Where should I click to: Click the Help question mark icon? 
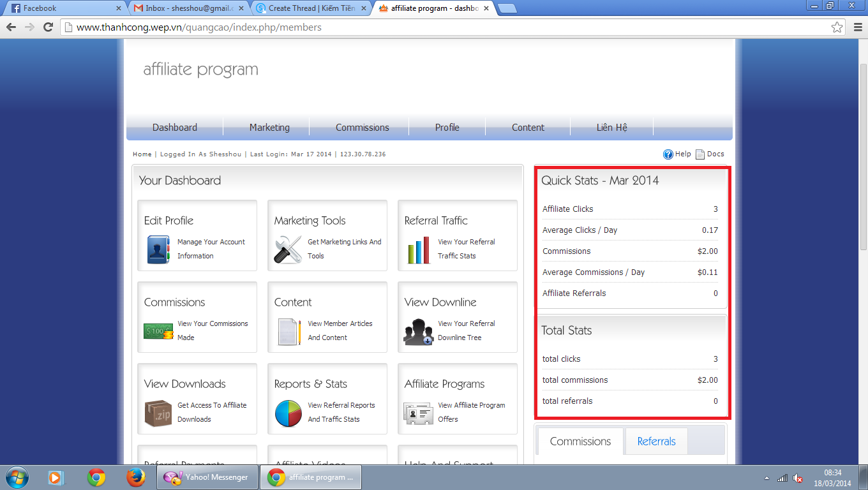(668, 154)
